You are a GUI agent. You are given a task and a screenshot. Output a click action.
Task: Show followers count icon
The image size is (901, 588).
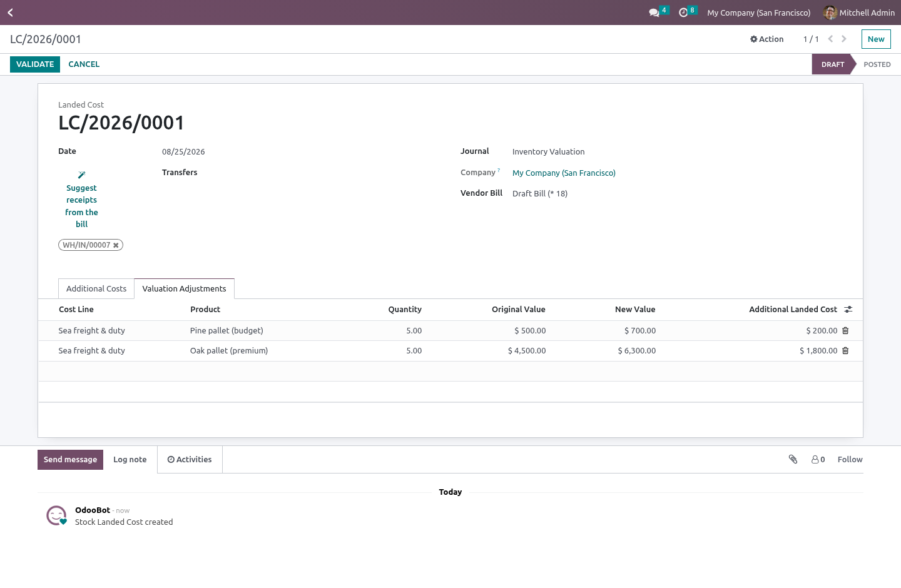[818, 459]
